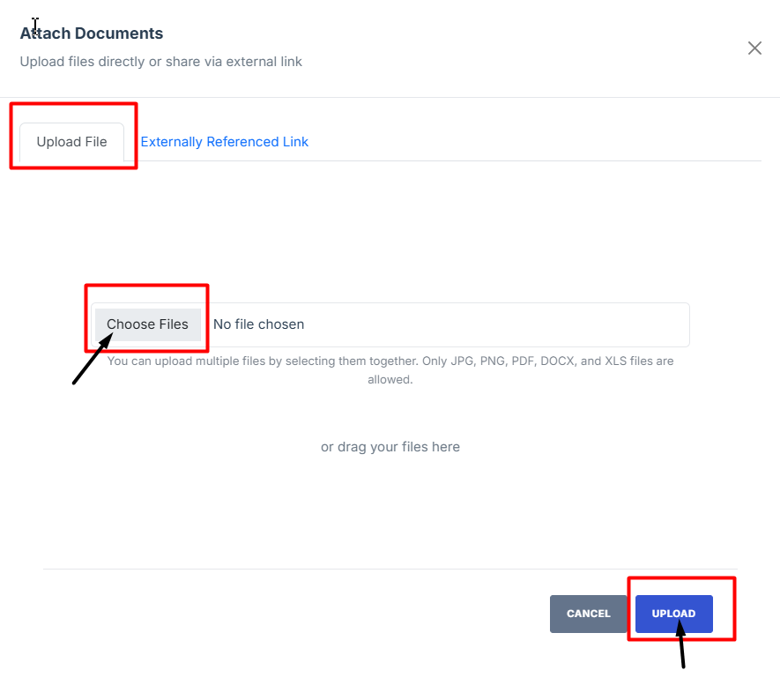Click the 'or drag your files here' text
The image size is (780, 700).
tap(390, 447)
